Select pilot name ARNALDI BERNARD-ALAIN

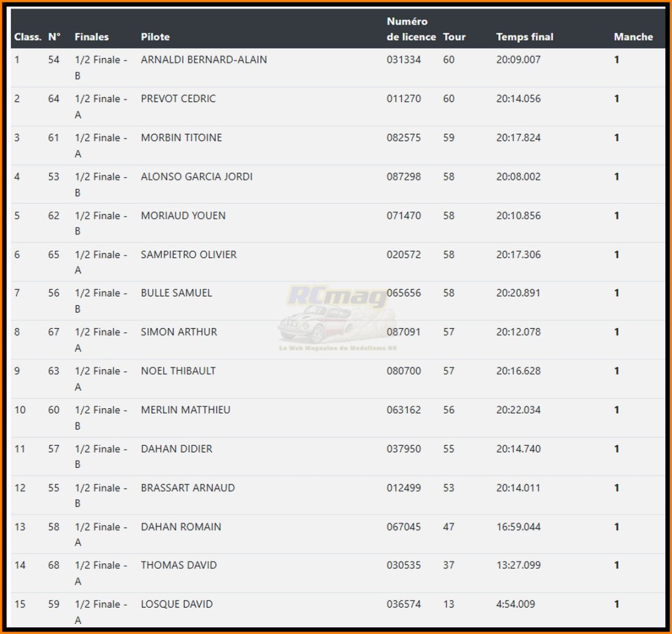[203, 60]
